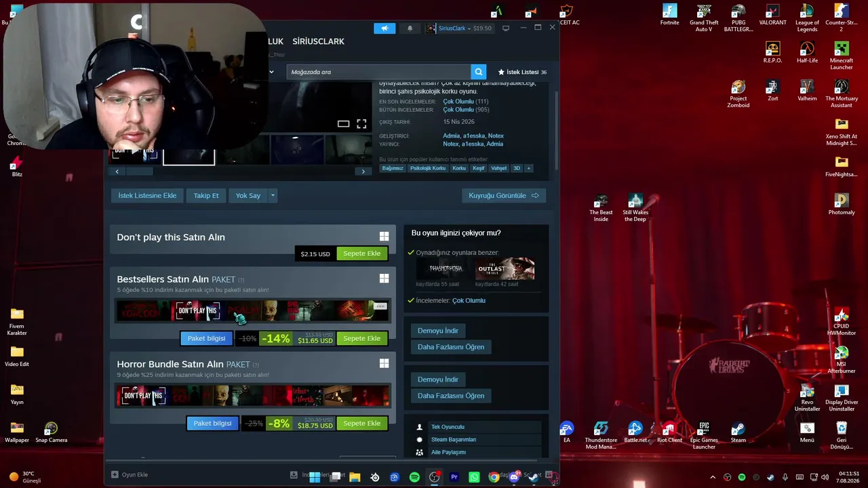Select the Phasmophobia similar game thumbnail
This screenshot has width=868, height=488.
pyautogui.click(x=446, y=268)
